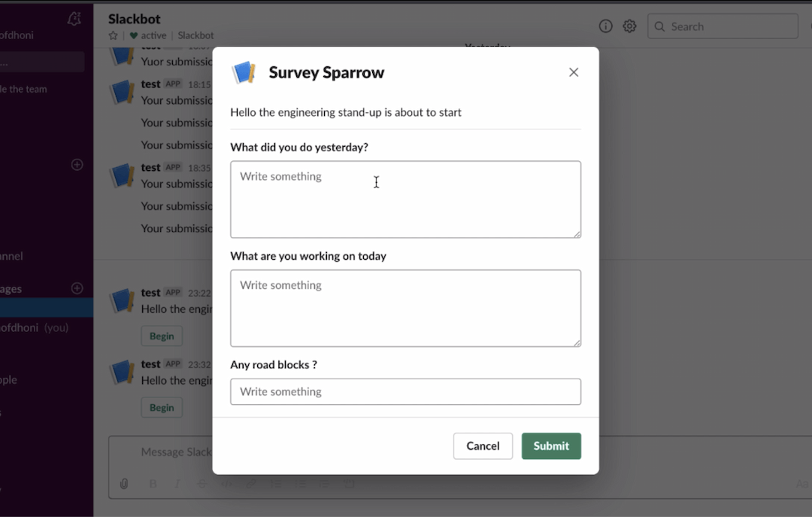
Task: Toggle ordered list in message composer
Action: [x=275, y=484]
